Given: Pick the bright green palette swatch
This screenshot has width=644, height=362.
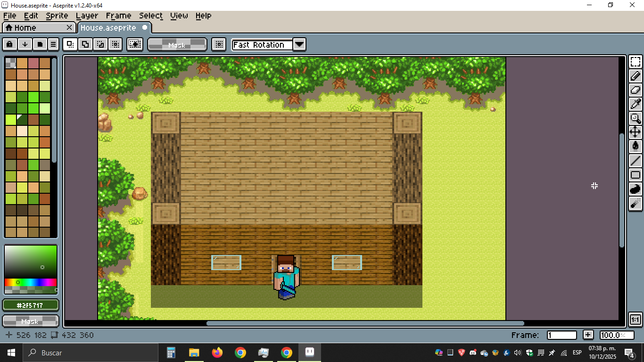Looking at the screenshot, I should 33,97.
